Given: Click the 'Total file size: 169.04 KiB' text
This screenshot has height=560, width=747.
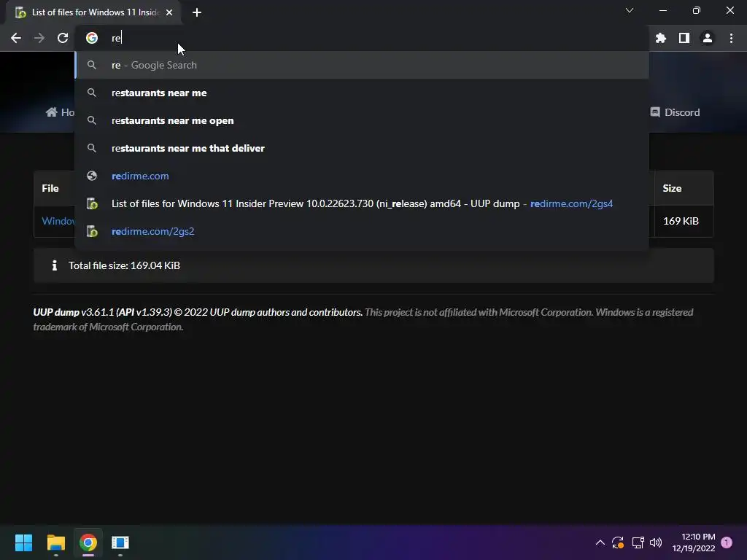Looking at the screenshot, I should (x=124, y=265).
